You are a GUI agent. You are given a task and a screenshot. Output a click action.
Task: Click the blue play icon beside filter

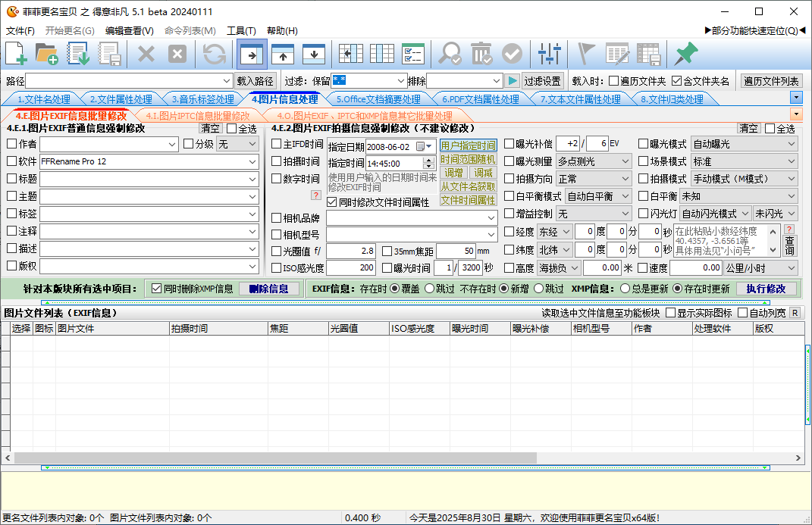(x=513, y=81)
